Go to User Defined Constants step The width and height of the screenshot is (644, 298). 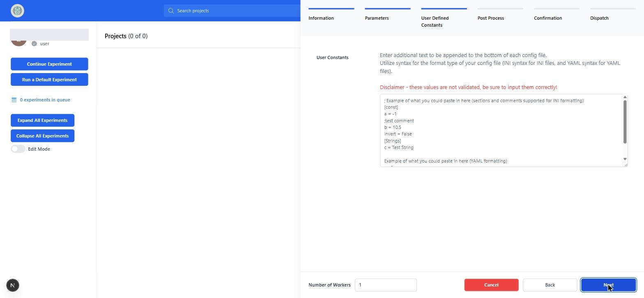(x=444, y=18)
